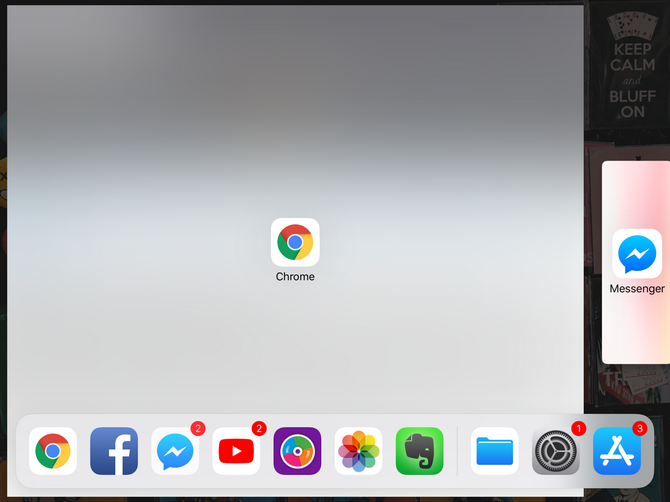Tap the red badge on Settings icon

[578, 429]
